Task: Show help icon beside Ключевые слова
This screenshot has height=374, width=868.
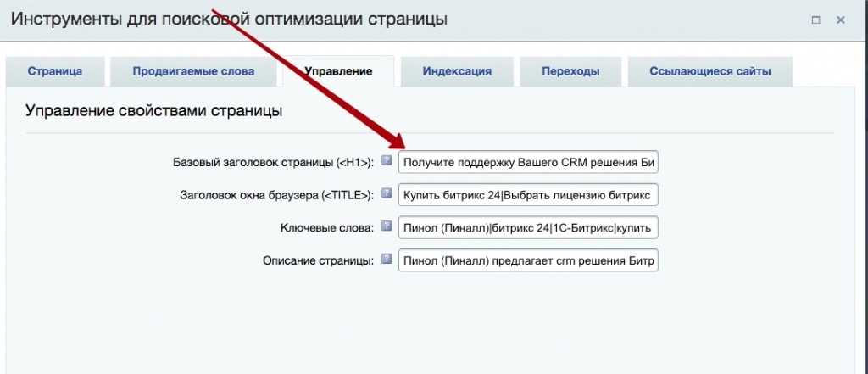Action: pyautogui.click(x=387, y=226)
